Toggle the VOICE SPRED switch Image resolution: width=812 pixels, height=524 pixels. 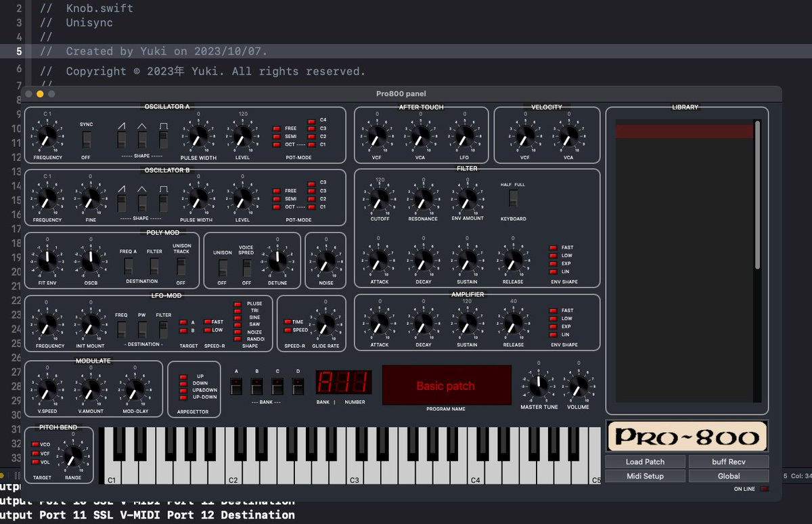tap(247, 267)
